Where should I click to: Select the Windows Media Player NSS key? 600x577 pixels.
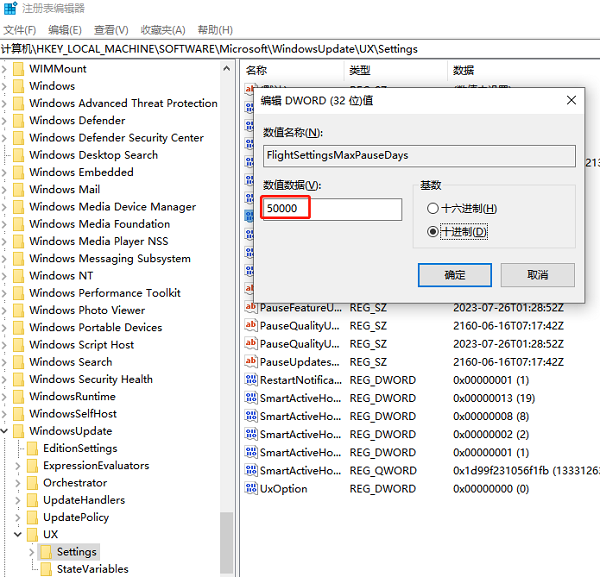[99, 241]
